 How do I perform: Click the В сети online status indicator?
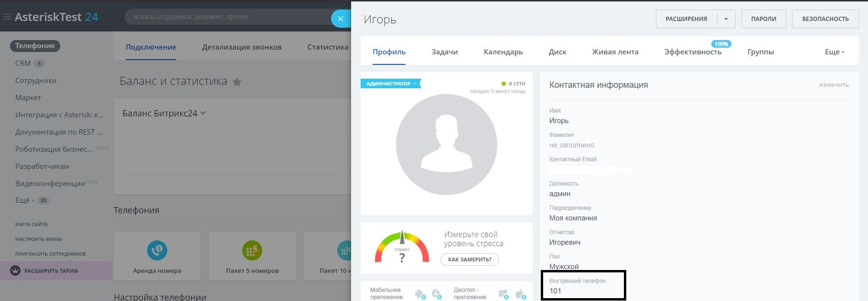click(x=513, y=83)
